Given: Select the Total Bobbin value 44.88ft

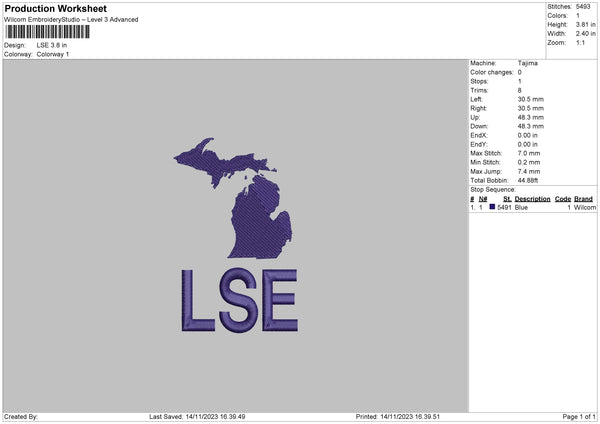Looking at the screenshot, I should tap(528, 180).
